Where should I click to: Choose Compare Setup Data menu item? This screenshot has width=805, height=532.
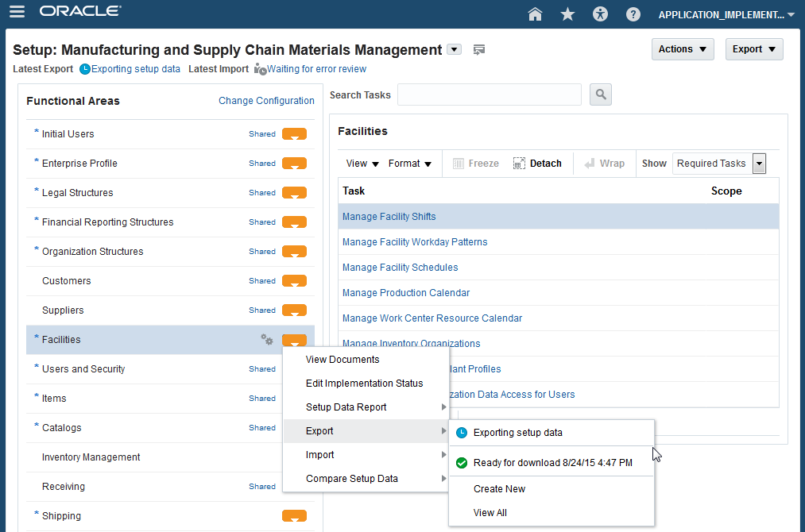tap(352, 479)
